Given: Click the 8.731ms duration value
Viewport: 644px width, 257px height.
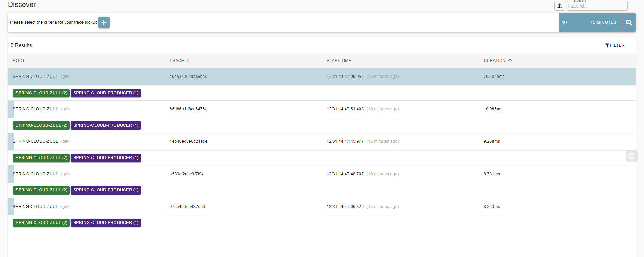Looking at the screenshot, I should coord(491,174).
